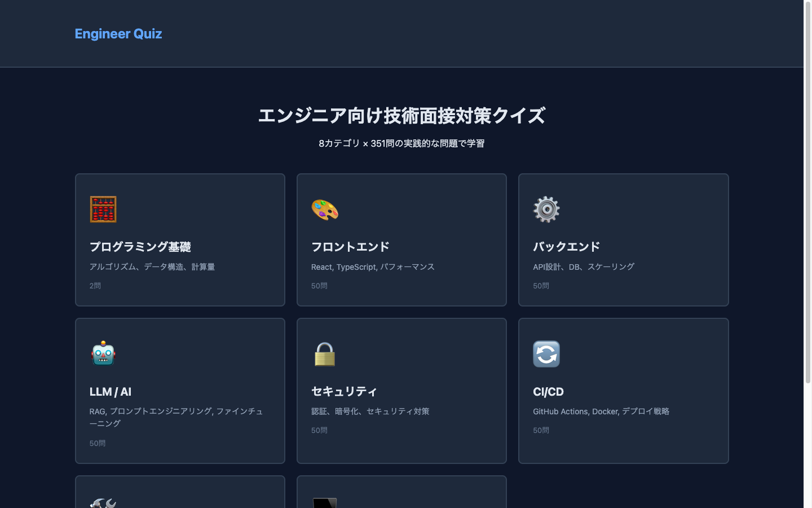Click the palette icon for フロントエンド
The image size is (812, 508).
tap(325, 209)
